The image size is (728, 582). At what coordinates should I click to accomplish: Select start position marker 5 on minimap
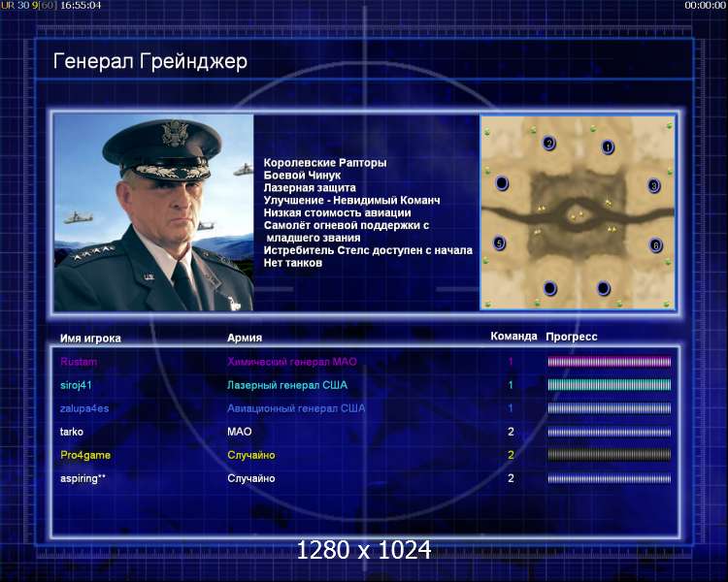(x=499, y=242)
